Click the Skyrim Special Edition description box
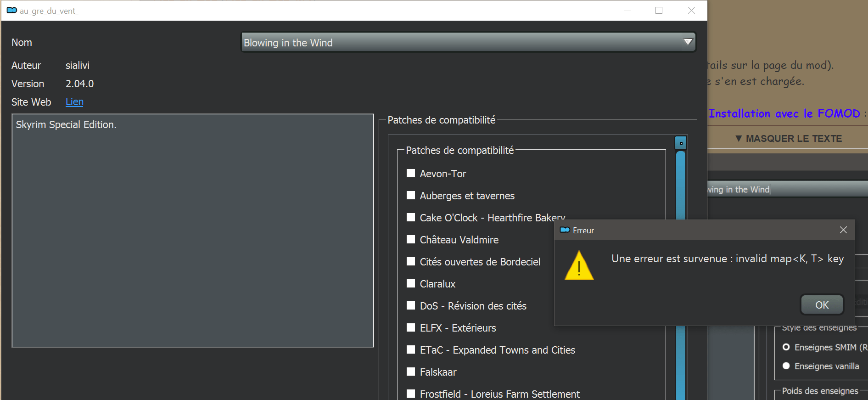The height and width of the screenshot is (400, 868). click(x=193, y=231)
